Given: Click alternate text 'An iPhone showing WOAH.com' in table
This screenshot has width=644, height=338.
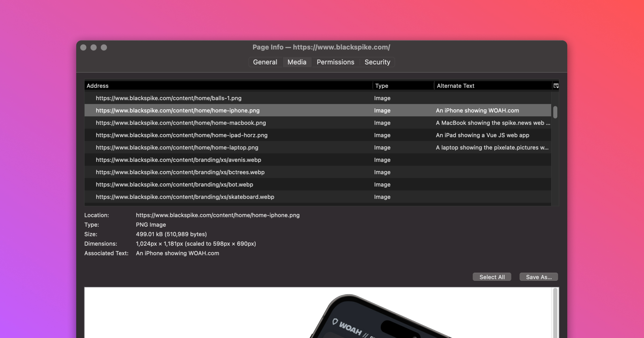Looking at the screenshot, I should 477,110.
